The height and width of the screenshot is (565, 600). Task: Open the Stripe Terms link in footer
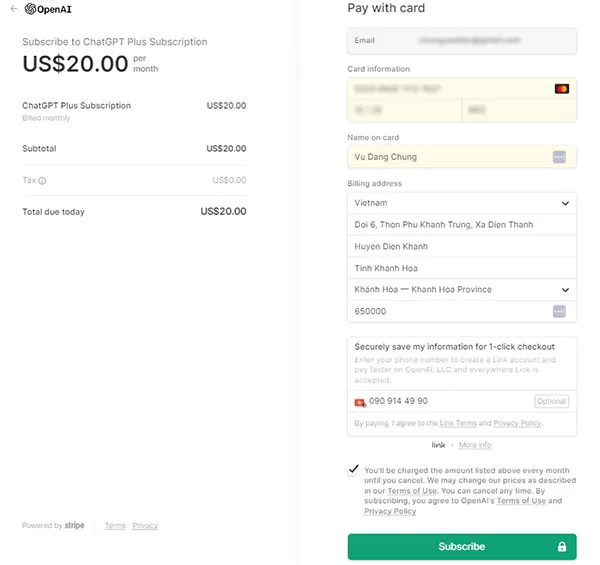tap(115, 526)
